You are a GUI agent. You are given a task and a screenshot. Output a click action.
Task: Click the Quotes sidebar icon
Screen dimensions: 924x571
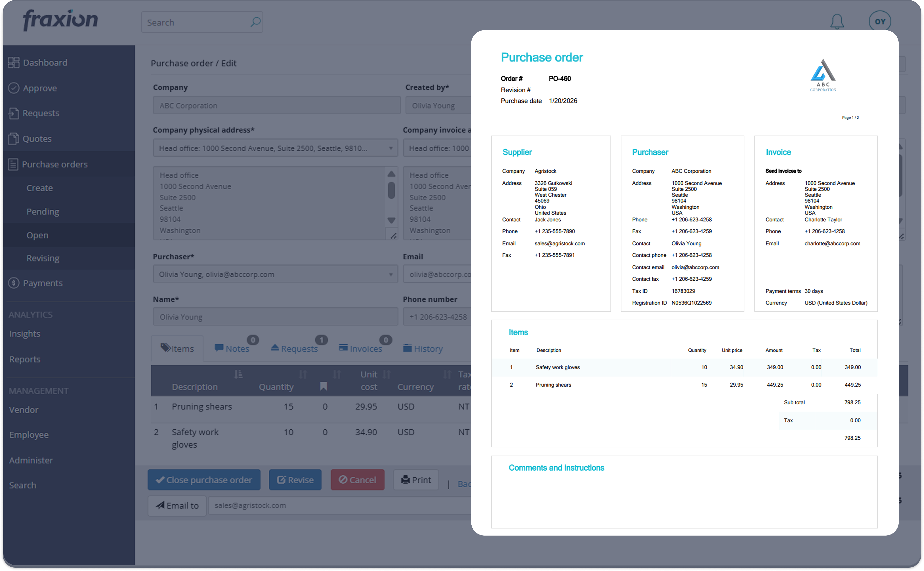[14, 139]
